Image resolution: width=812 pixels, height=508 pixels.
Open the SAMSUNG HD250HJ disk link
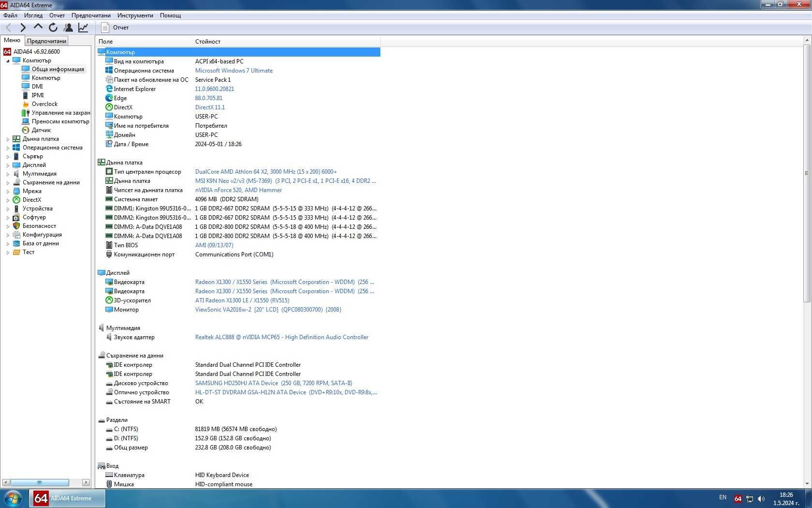[274, 383]
